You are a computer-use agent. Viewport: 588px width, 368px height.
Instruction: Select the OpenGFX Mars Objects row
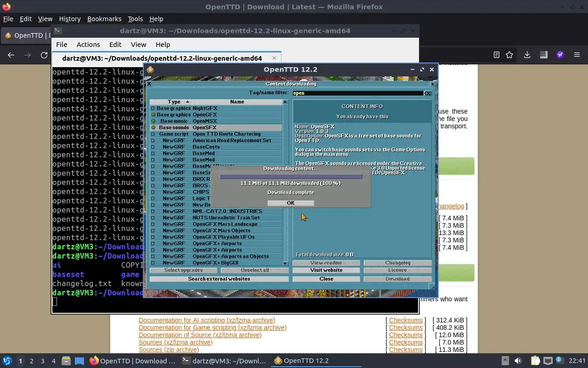(216, 230)
